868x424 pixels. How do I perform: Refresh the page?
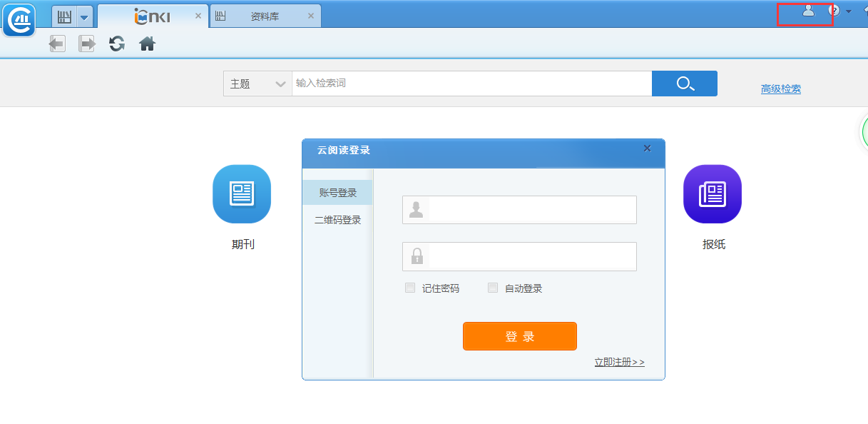tap(117, 44)
